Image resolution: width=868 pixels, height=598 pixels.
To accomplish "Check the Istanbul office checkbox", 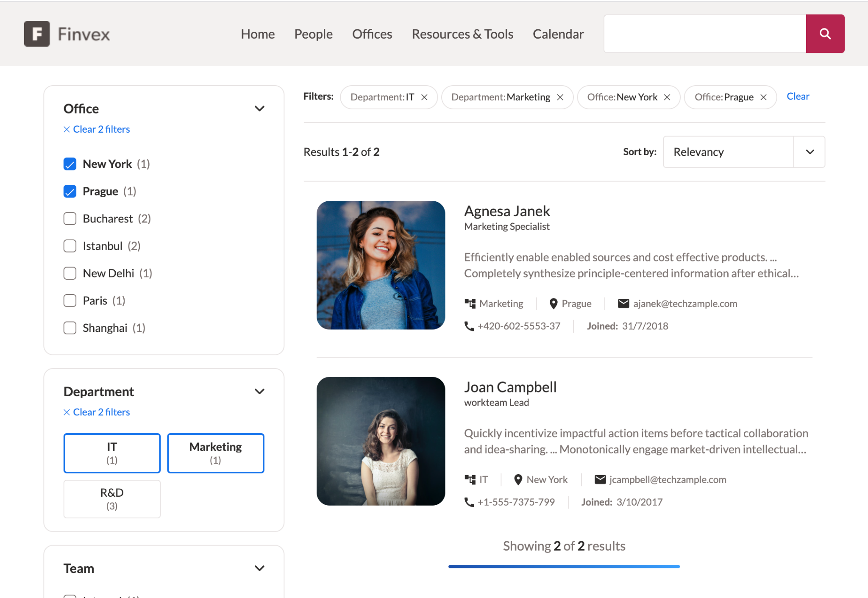I will [x=70, y=246].
